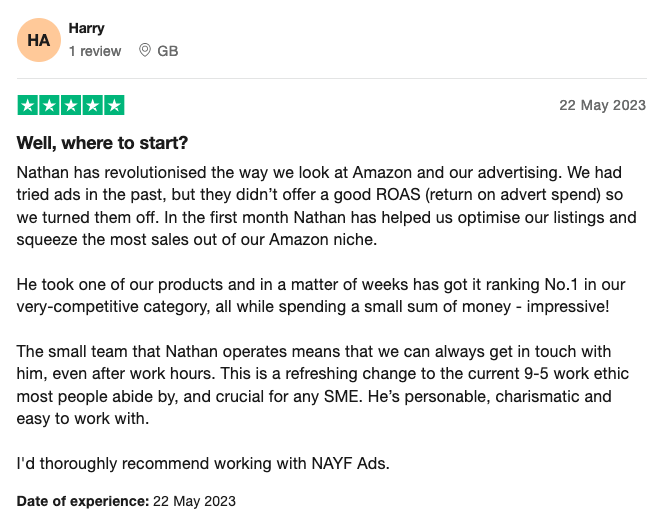The width and height of the screenshot is (668, 520).
Task: Click the paragraph beginning 'The small team'
Action: coord(323,385)
